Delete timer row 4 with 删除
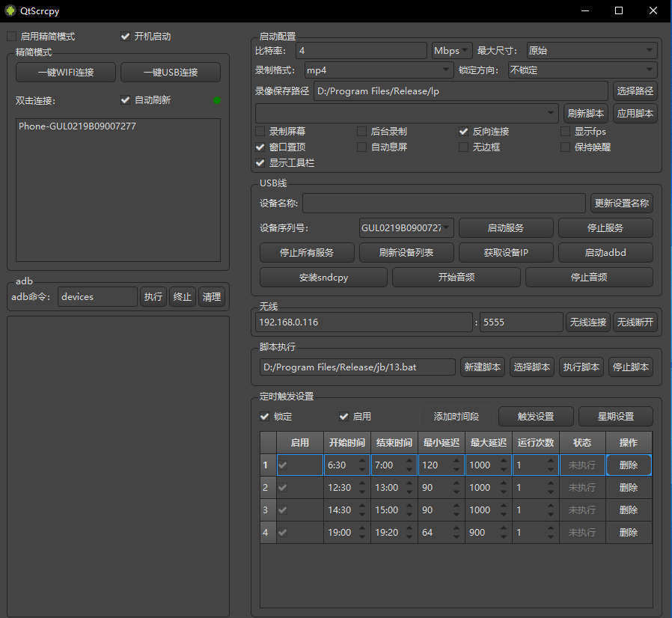Screen dimensions: 672x618 [629, 533]
